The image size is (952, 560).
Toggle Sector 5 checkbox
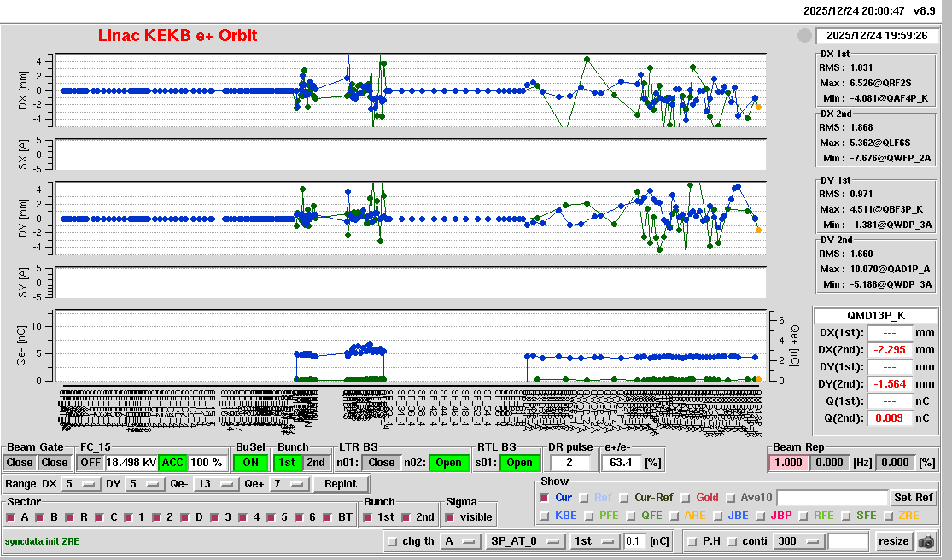coord(271,517)
